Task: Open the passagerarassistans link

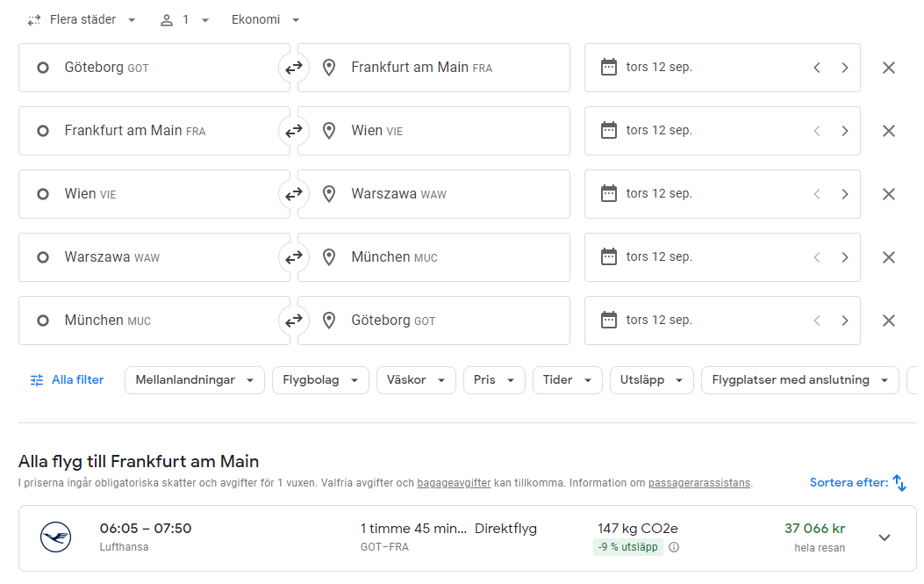Action: click(x=699, y=483)
